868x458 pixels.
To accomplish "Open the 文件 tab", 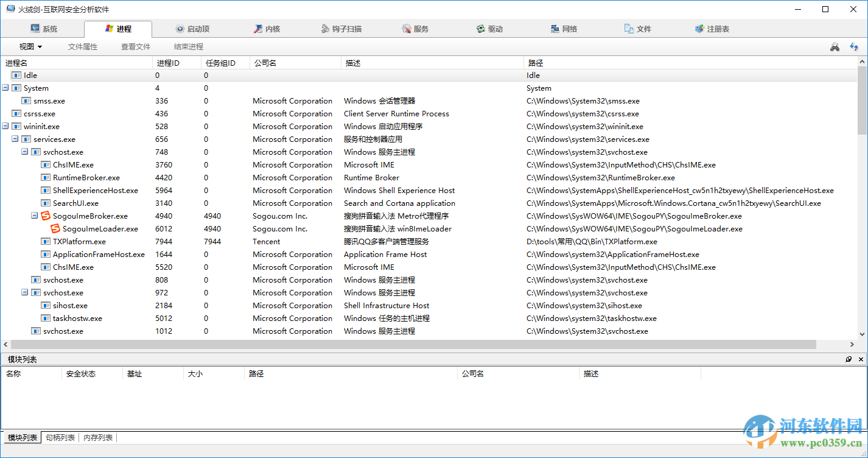I will (x=639, y=29).
